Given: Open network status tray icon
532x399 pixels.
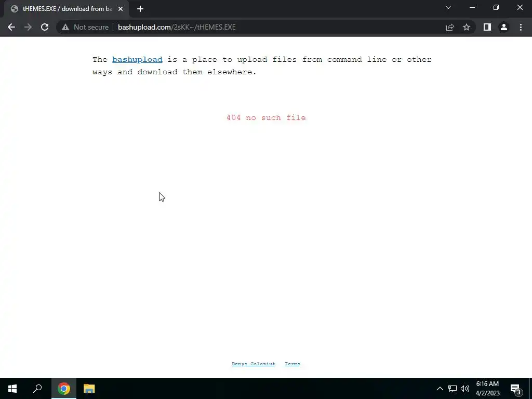Looking at the screenshot, I should tap(453, 389).
